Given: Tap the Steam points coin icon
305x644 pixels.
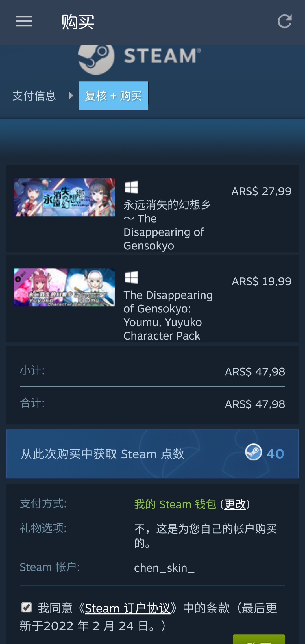Looking at the screenshot, I should click(x=253, y=452).
